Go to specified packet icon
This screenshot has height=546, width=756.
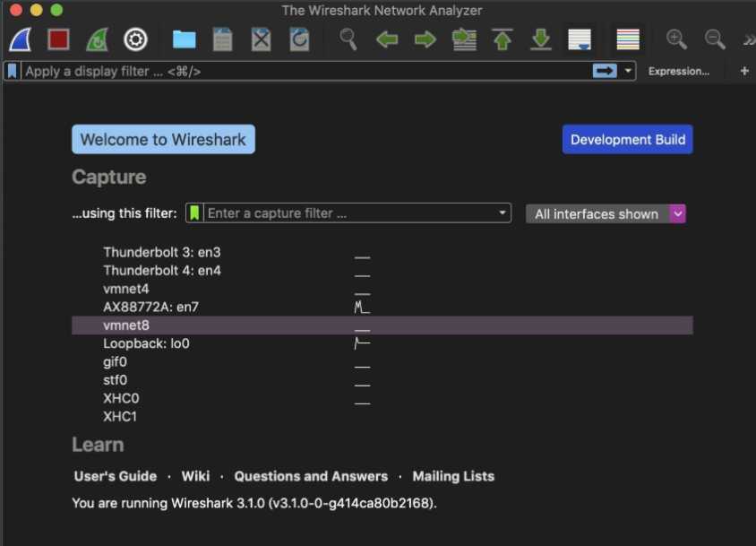(x=464, y=39)
